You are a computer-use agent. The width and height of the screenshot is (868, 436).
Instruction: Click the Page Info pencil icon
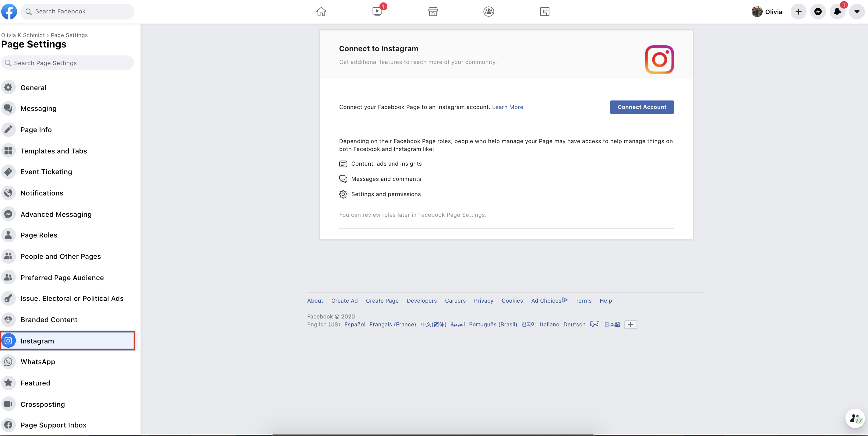click(x=9, y=130)
